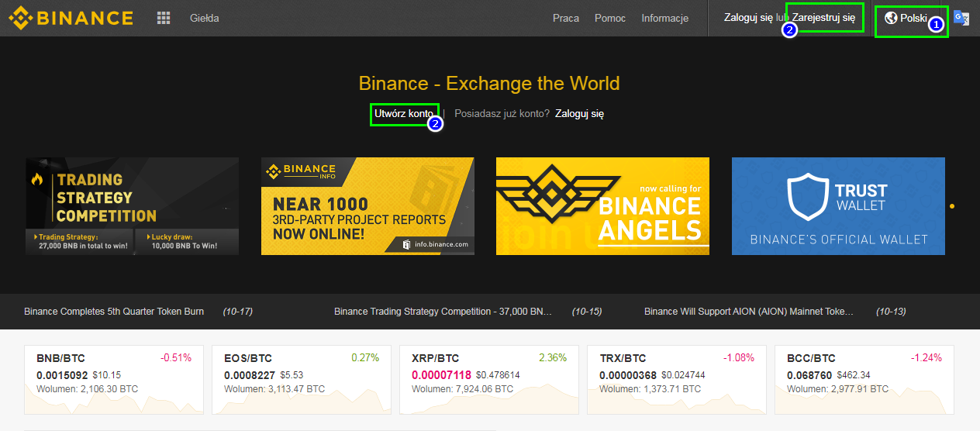Open the Pomoc menu item
980x431 pixels.
click(x=610, y=18)
